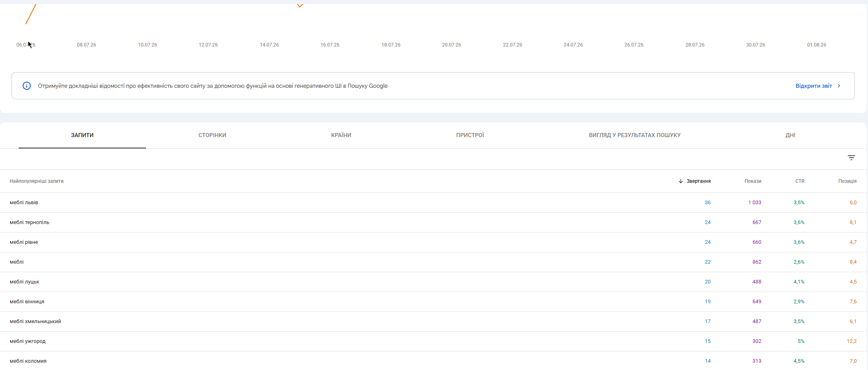
Task: Select query меблі ужгород
Action: point(27,341)
